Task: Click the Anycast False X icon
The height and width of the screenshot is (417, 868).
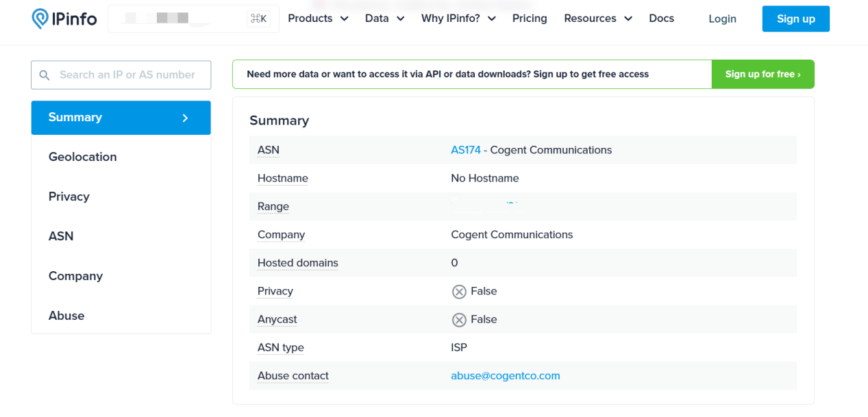Action: click(x=459, y=320)
